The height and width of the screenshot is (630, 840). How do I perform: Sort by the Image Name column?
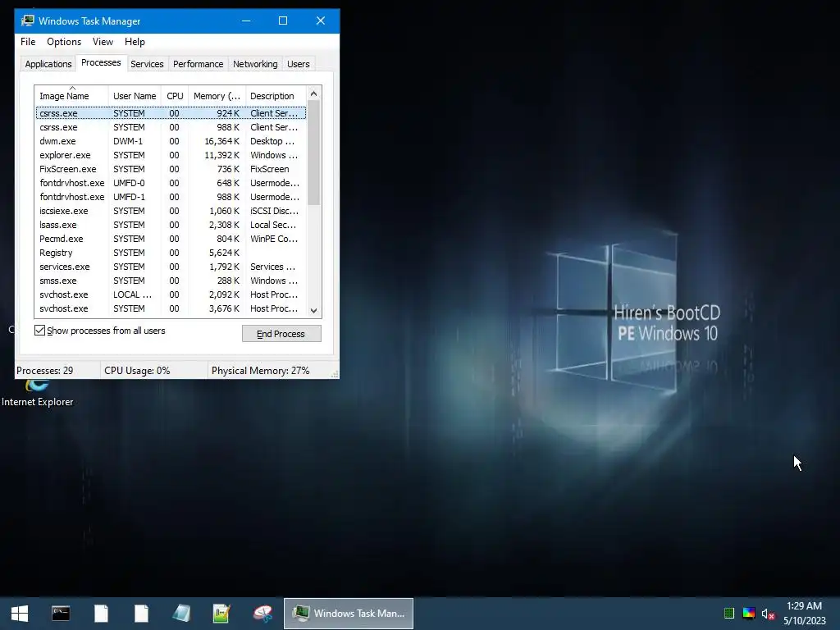72,95
